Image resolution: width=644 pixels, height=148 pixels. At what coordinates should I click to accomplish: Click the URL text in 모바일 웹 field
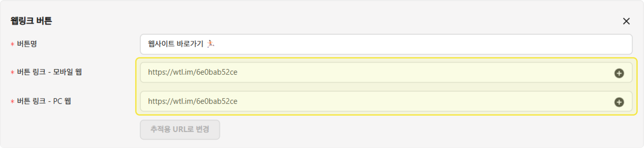click(x=192, y=72)
